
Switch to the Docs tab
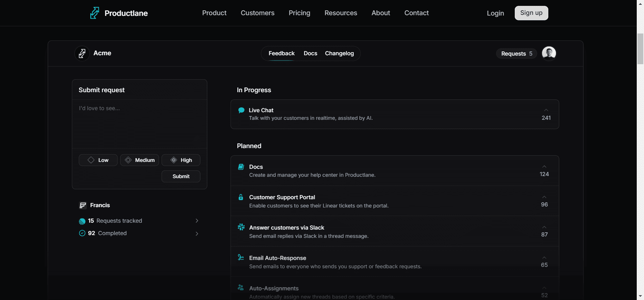pyautogui.click(x=310, y=54)
